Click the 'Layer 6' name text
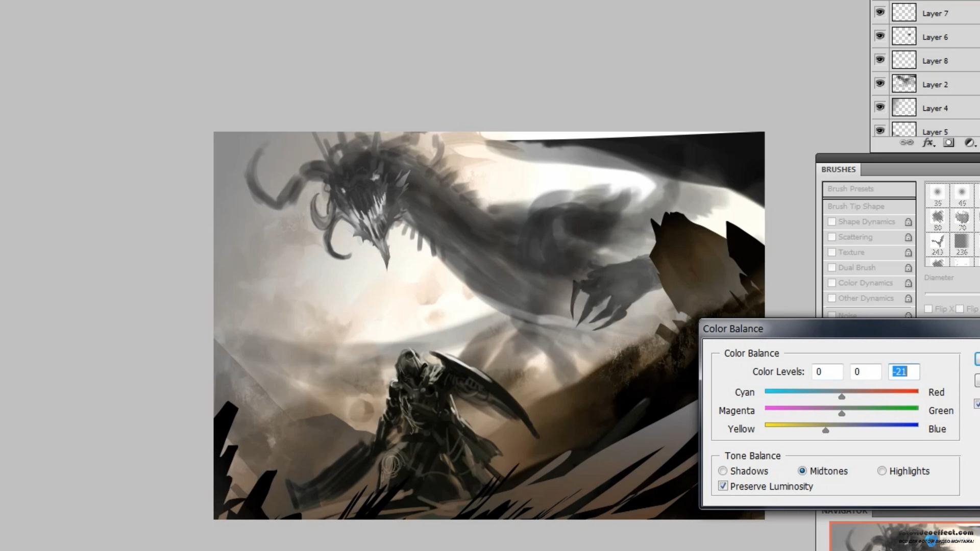This screenshot has width=980, height=551. click(x=935, y=37)
